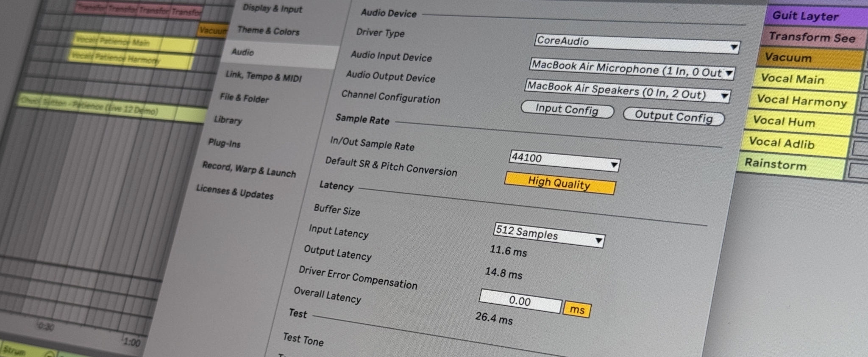This screenshot has height=357, width=868.
Task: Select the Vocal Hum track header
Action: [798, 122]
